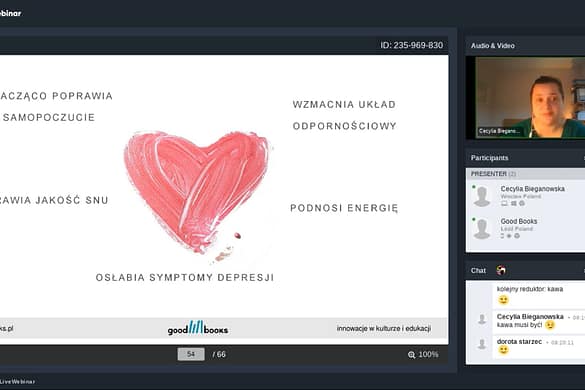Open the Chat panel header
This screenshot has width=585, height=390.
pos(525,271)
